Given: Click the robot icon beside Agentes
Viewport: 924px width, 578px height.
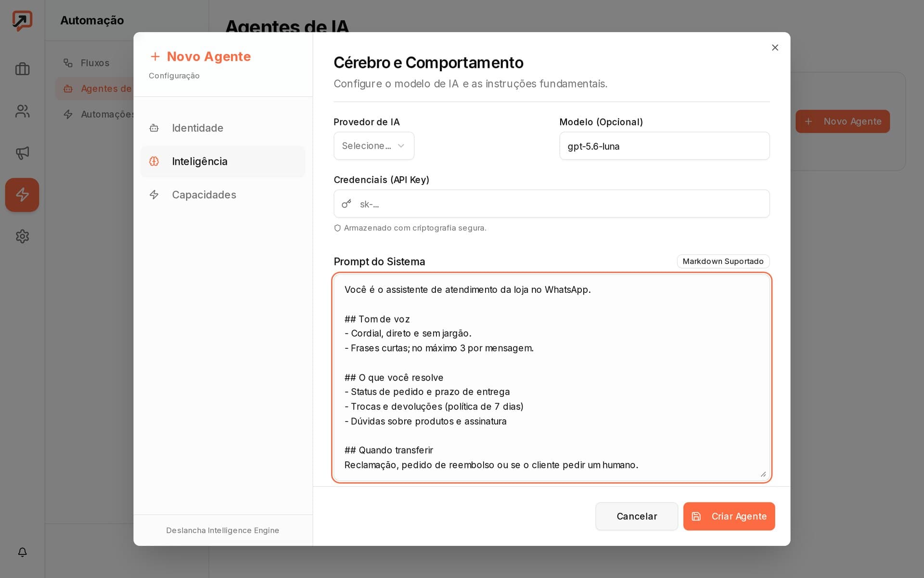Looking at the screenshot, I should coord(68,89).
